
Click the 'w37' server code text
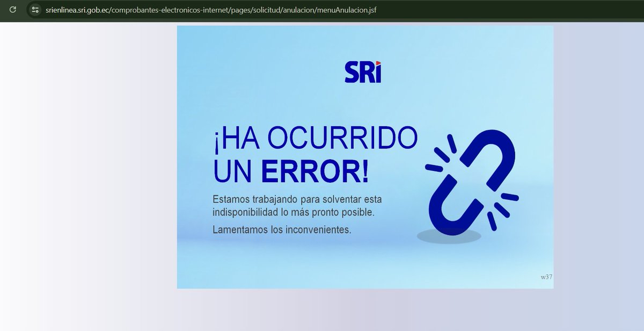click(546, 277)
